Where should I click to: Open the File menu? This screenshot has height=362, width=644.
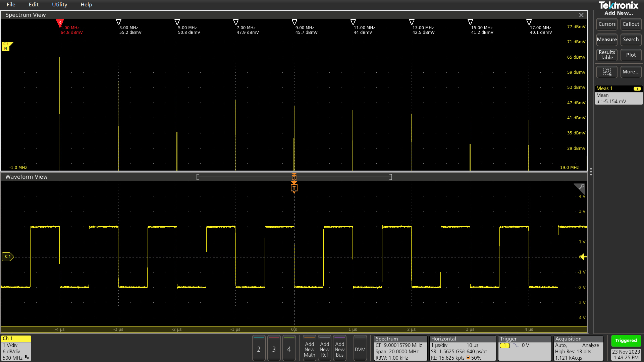(11, 5)
